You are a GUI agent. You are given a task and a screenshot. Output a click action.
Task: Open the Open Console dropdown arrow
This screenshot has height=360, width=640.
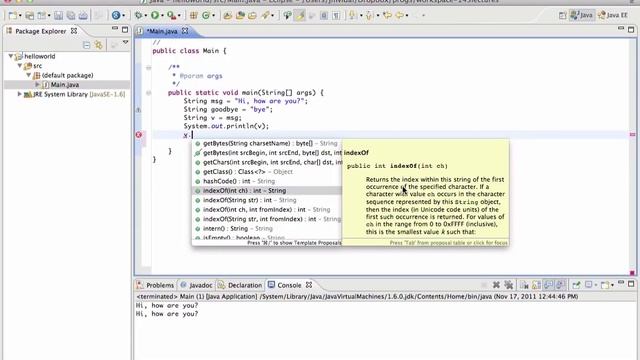(x=612, y=285)
